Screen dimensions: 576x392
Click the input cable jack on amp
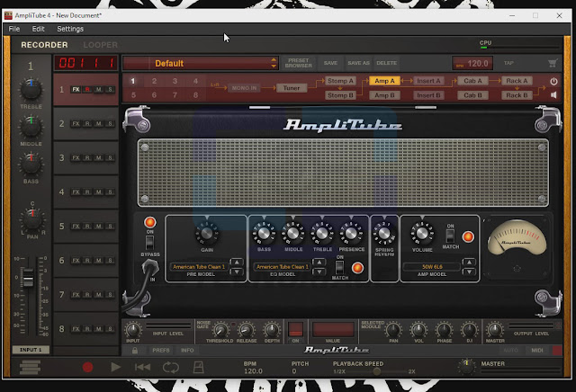coord(150,268)
